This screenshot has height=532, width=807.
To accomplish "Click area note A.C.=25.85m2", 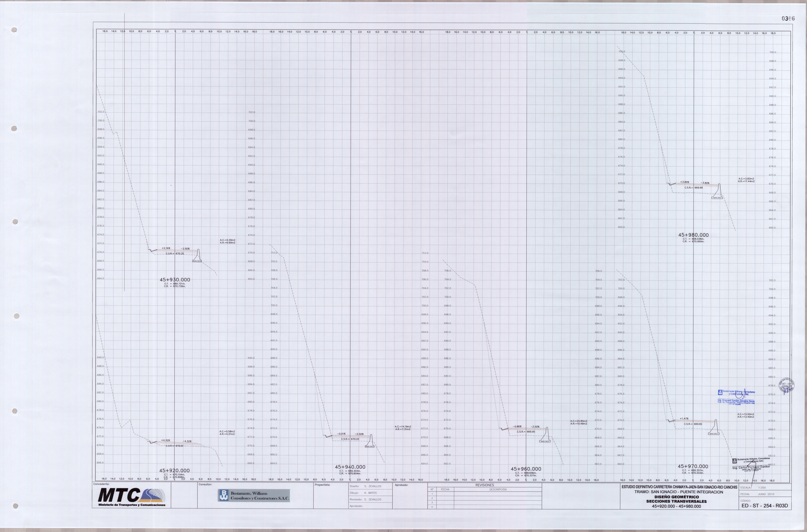I will pos(579,421).
